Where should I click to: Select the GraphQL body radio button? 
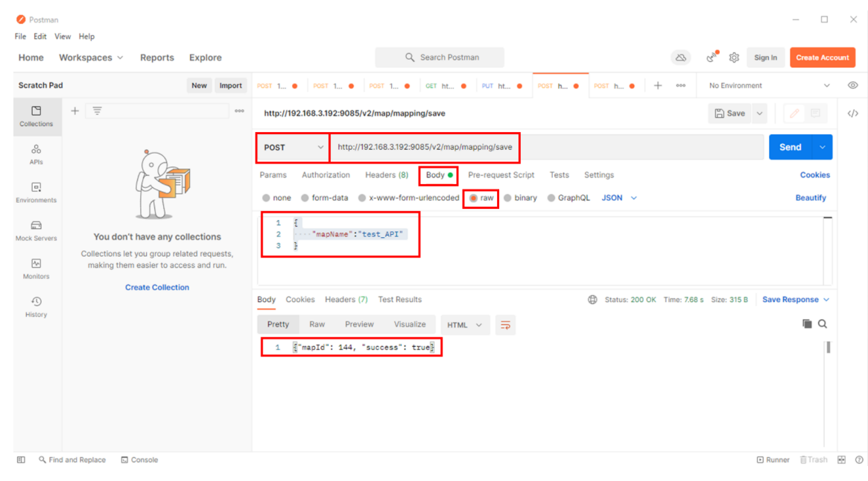pos(552,198)
